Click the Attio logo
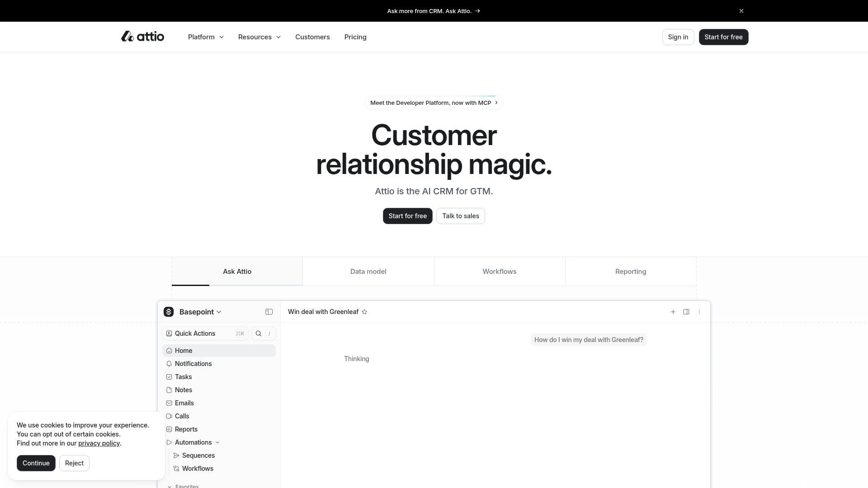This screenshot has height=488, width=868. 142,37
